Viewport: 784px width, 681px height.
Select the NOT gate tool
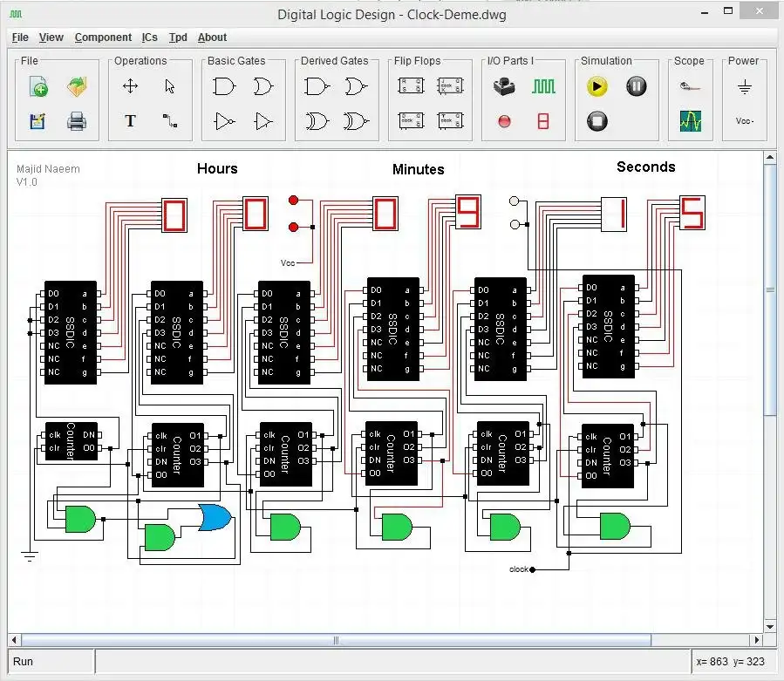click(223, 120)
